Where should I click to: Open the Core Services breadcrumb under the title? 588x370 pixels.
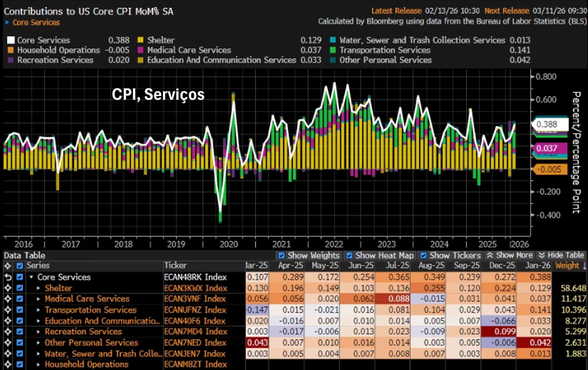point(36,23)
